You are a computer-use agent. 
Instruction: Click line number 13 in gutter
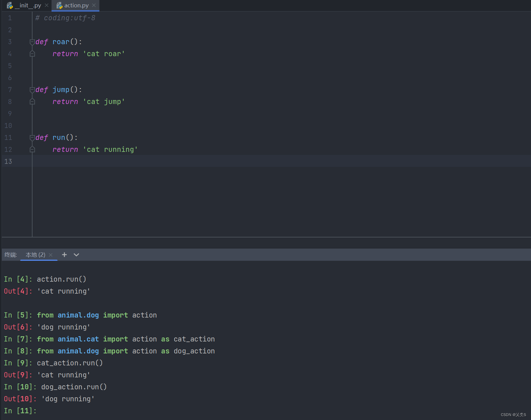click(x=8, y=161)
